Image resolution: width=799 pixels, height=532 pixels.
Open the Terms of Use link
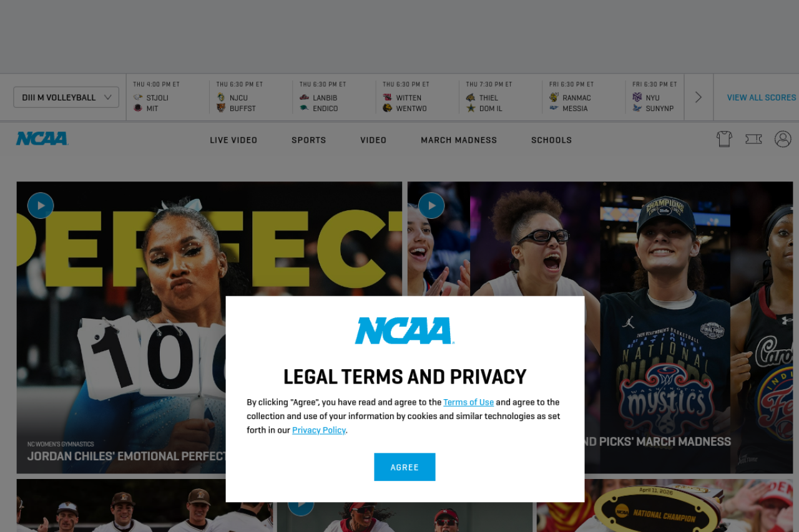pos(468,402)
